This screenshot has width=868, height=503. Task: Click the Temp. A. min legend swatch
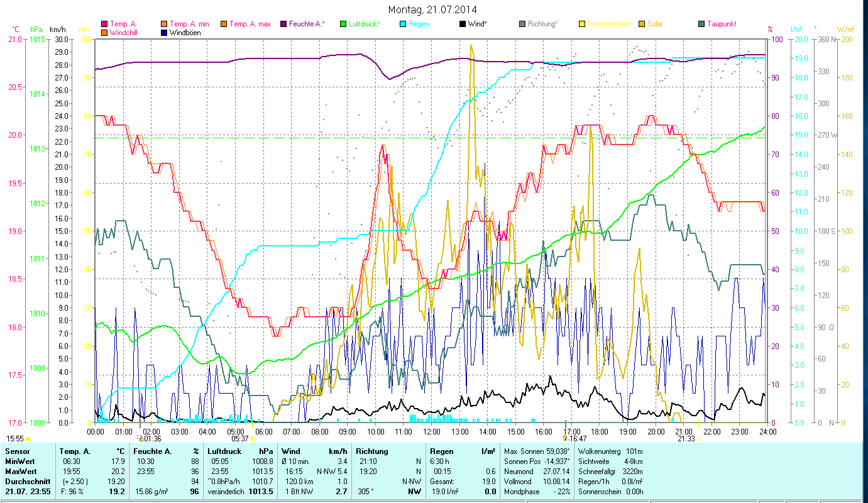pos(164,25)
